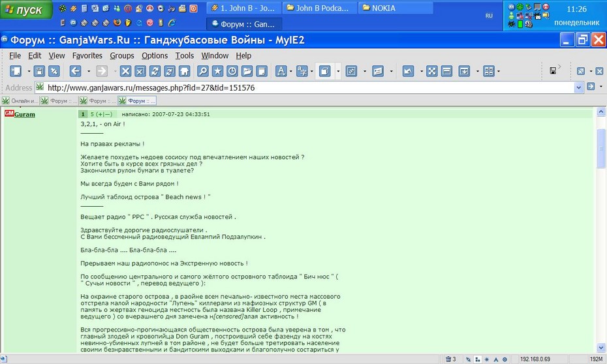Open the Guram user profile link
This screenshot has width=607, height=364.
tap(25, 115)
